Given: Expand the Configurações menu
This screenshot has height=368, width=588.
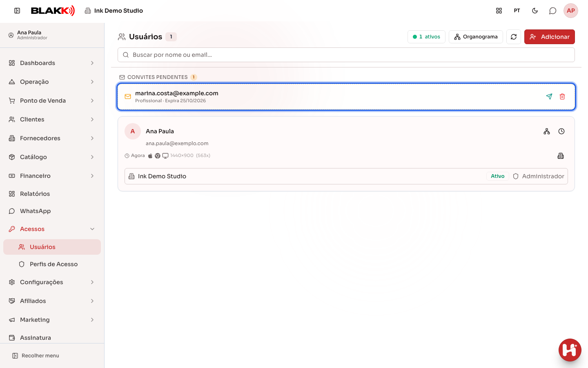Looking at the screenshot, I should click(x=52, y=282).
